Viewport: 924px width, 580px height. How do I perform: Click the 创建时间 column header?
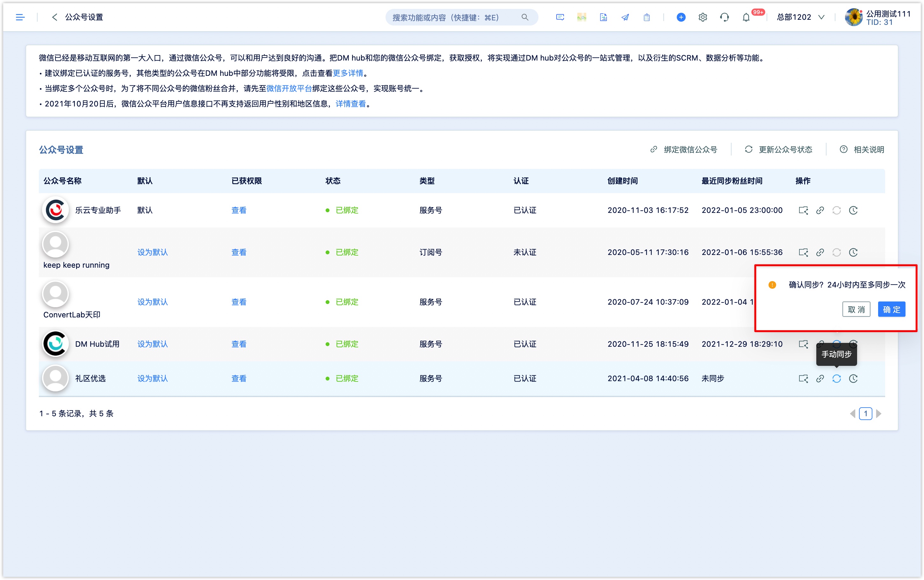coord(622,181)
